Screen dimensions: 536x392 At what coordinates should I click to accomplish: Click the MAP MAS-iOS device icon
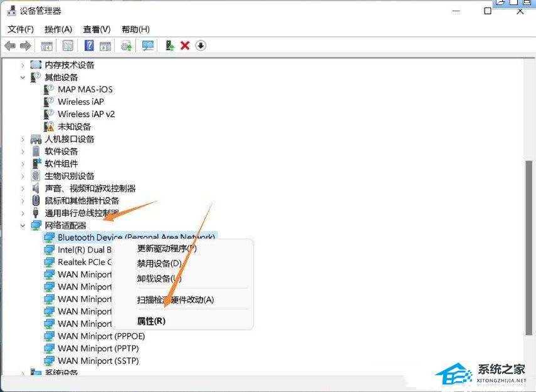click(x=49, y=90)
